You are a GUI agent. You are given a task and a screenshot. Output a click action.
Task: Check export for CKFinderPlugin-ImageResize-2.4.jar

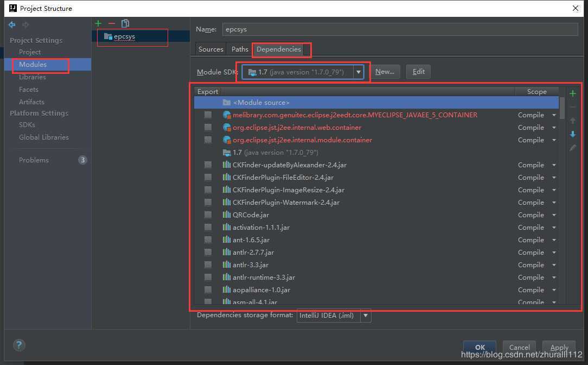208,190
